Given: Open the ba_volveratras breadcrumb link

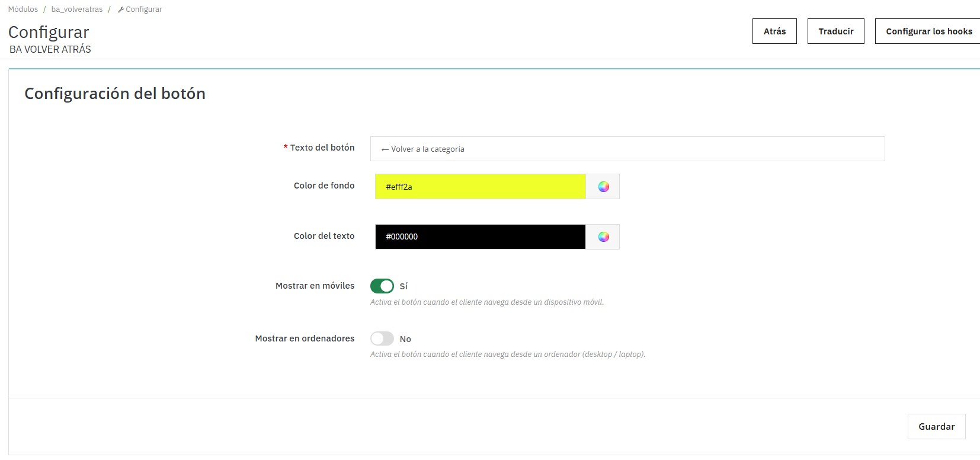Looking at the screenshot, I should click(x=77, y=9).
